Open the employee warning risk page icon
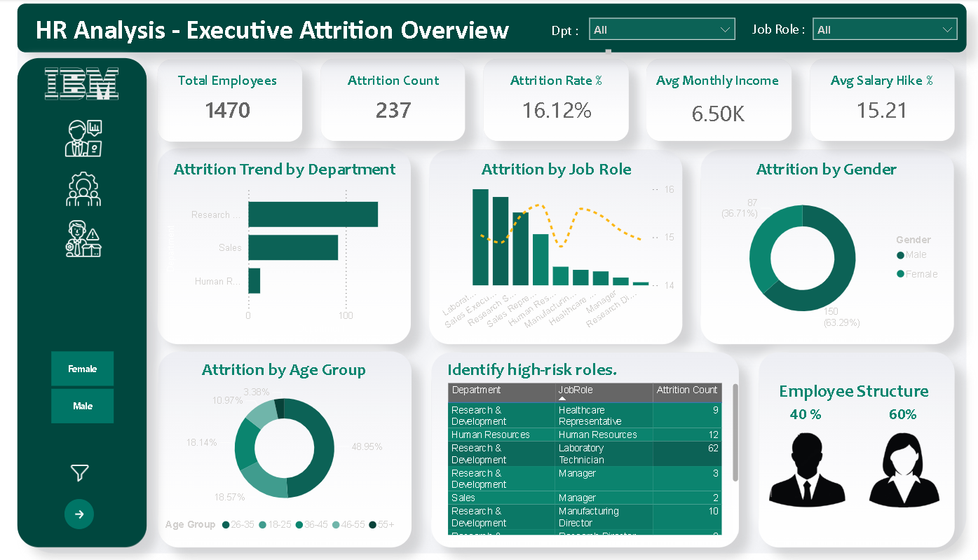This screenshot has width=978, height=560. tap(83, 238)
